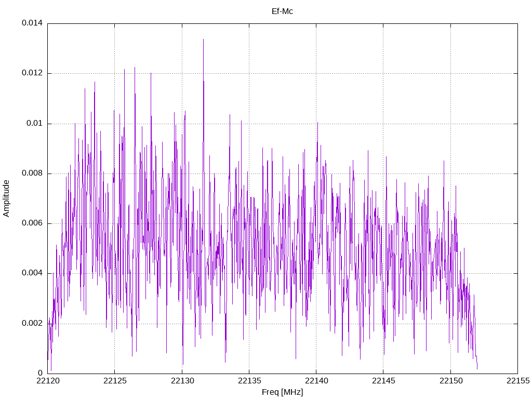Click the y-axis value 0.014
The width and height of the screenshot is (532, 399).
click(x=32, y=23)
